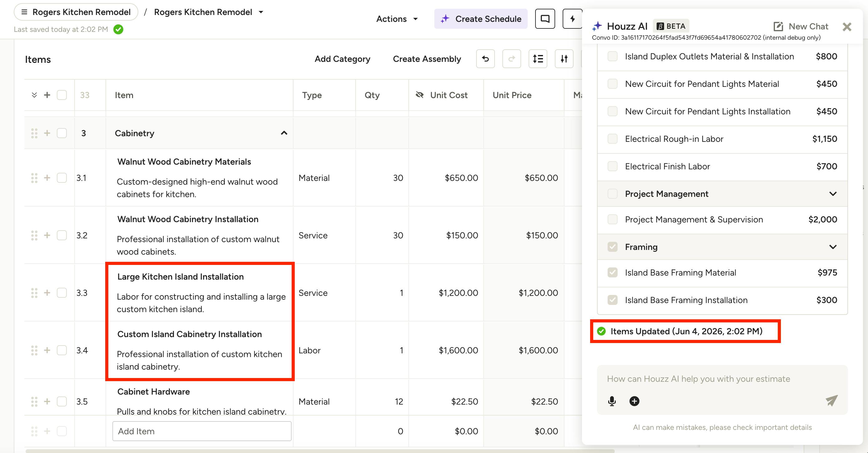The height and width of the screenshot is (453, 868).
Task: Grab drag handle for row 3.3
Action: click(x=34, y=292)
